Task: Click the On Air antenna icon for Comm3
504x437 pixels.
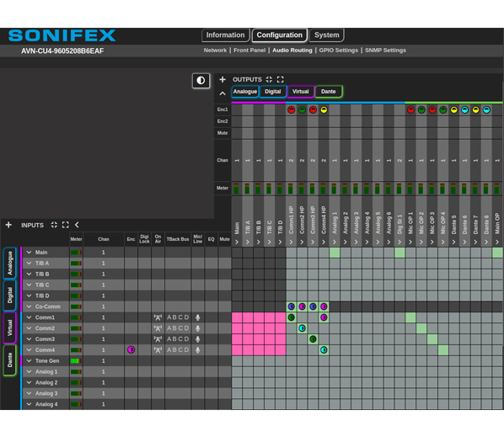Action: pos(158,339)
